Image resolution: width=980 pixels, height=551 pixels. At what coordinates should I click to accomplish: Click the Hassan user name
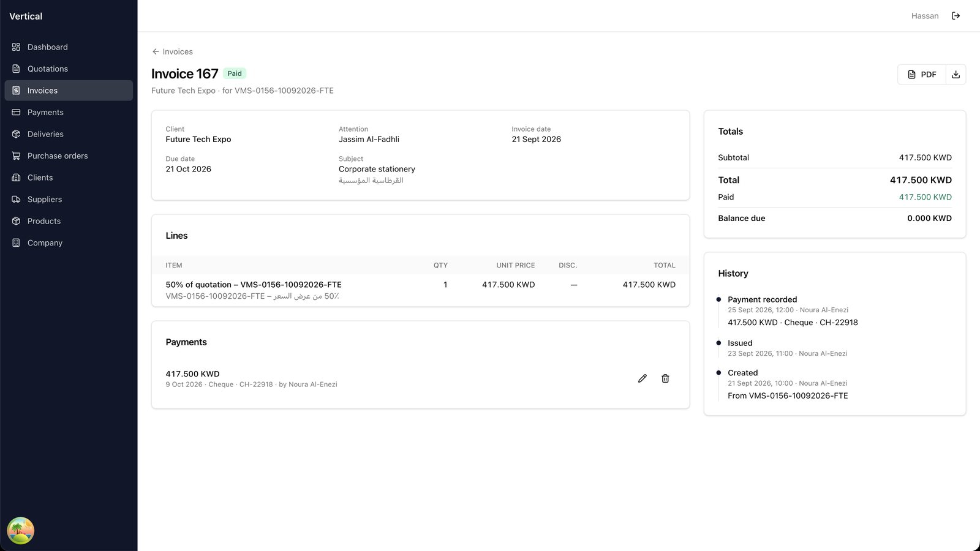coord(925,16)
